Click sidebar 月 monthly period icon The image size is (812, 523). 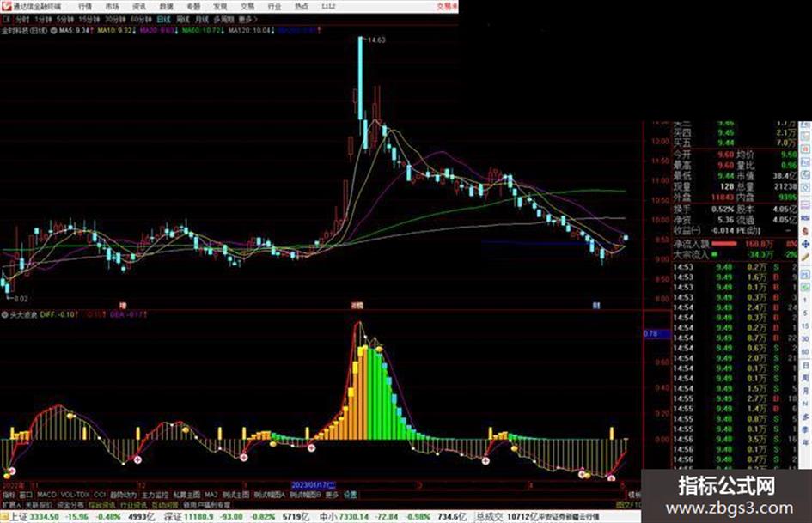click(805, 392)
